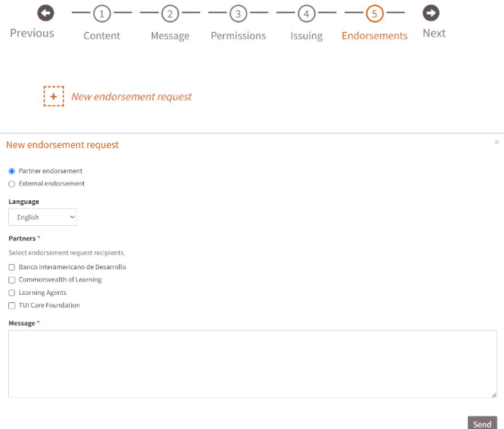Select step 4 circle for Issuing

click(307, 14)
